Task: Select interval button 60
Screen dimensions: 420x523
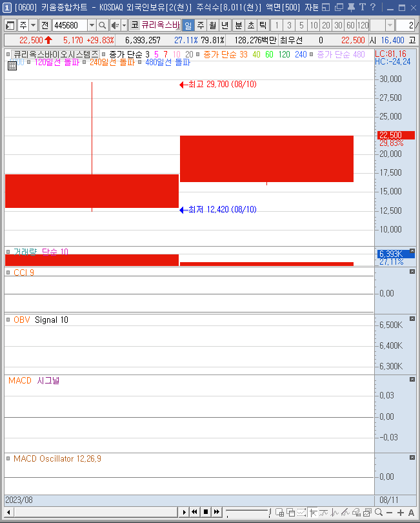Action: (350, 25)
